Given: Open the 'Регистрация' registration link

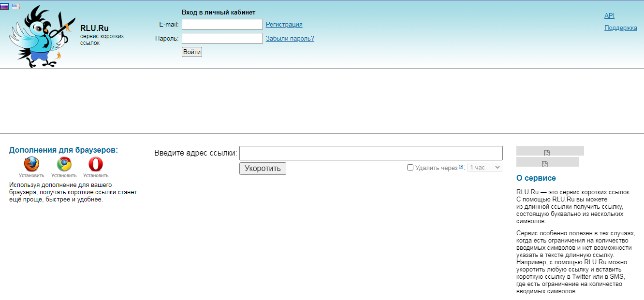Looking at the screenshot, I should pos(284,25).
